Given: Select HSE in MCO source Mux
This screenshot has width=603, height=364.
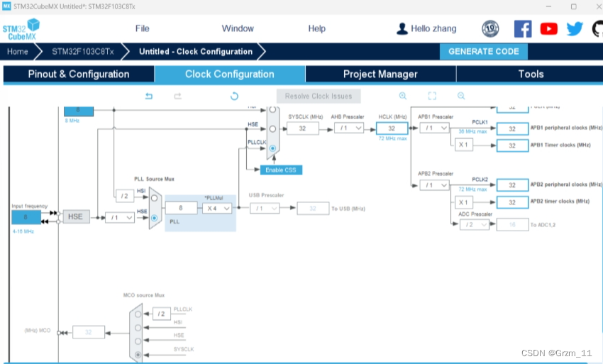Looking at the screenshot, I should 138,341.
